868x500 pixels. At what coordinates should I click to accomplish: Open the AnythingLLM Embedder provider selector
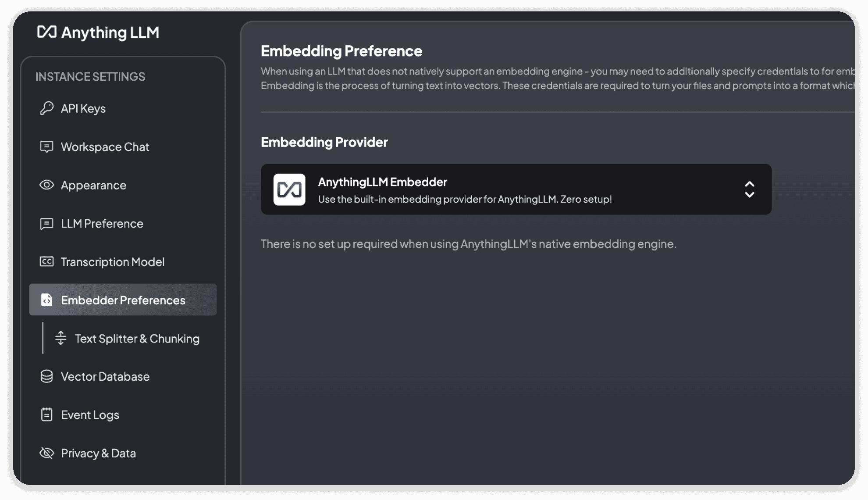[516, 189]
